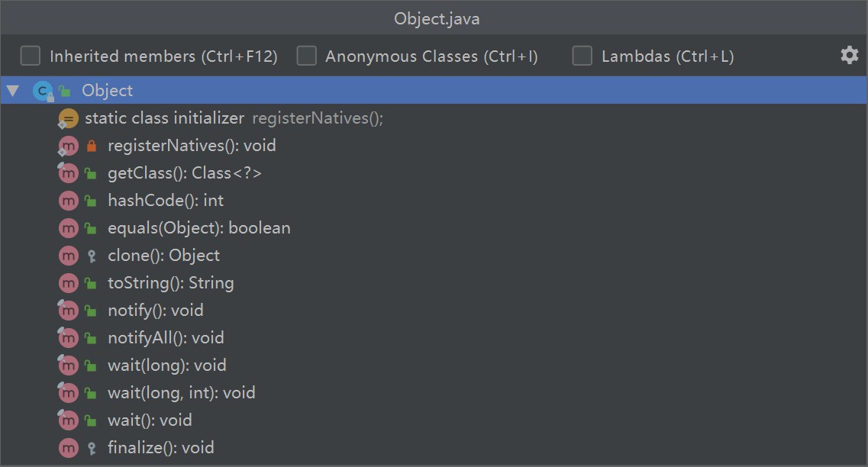Open the settings gear icon

[849, 56]
